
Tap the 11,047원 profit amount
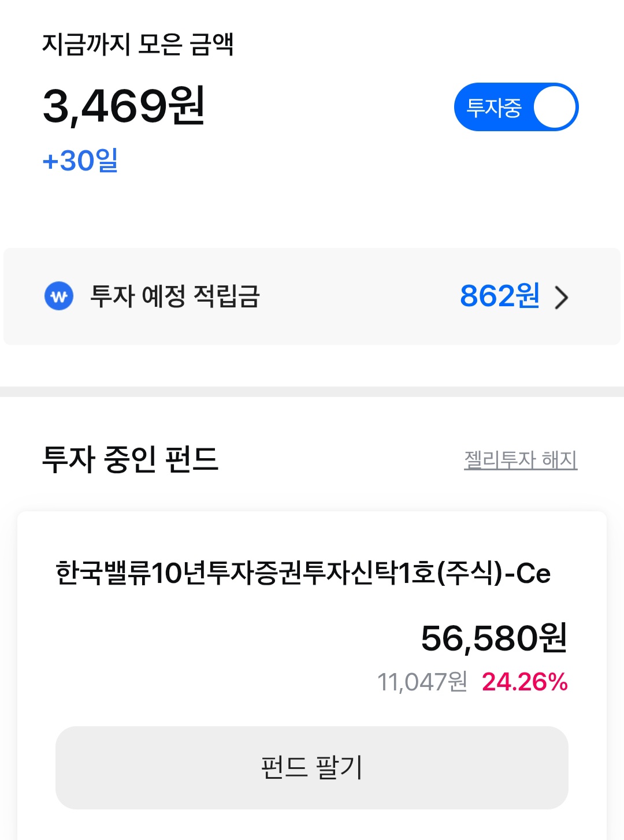(422, 682)
